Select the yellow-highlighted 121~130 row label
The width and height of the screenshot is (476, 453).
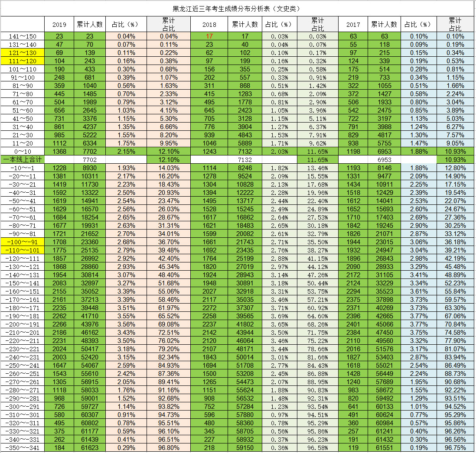(23, 53)
